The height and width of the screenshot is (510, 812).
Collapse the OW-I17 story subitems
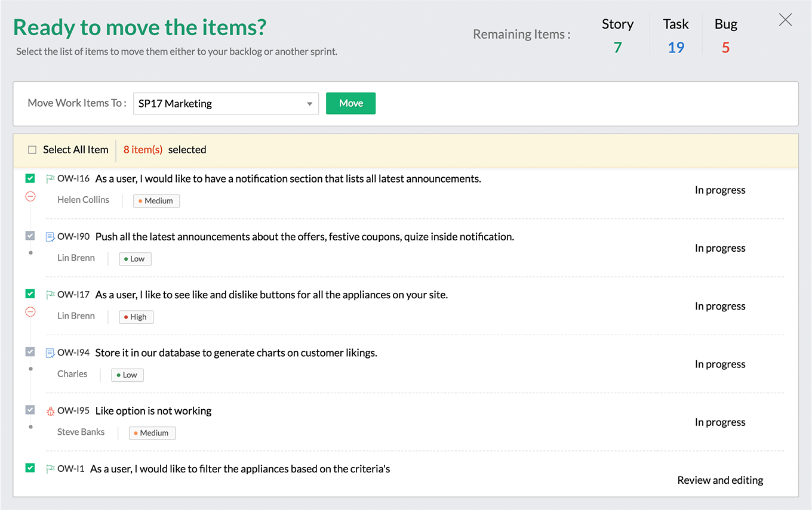30,312
